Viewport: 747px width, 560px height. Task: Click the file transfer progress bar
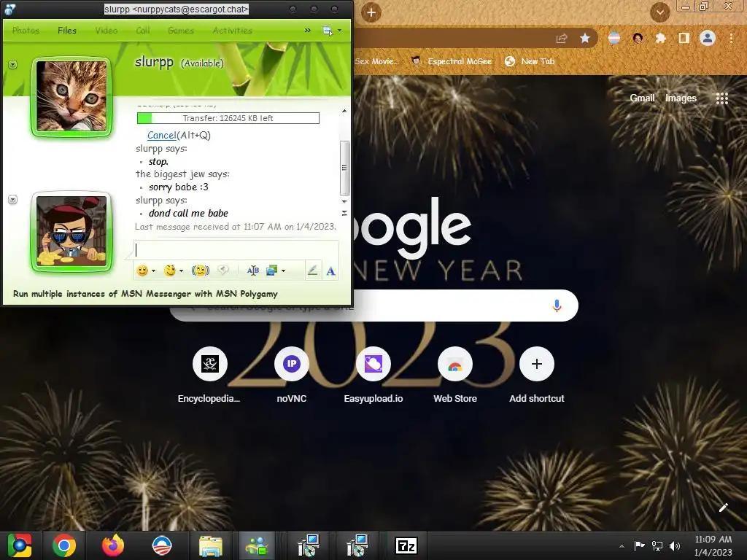(x=228, y=118)
